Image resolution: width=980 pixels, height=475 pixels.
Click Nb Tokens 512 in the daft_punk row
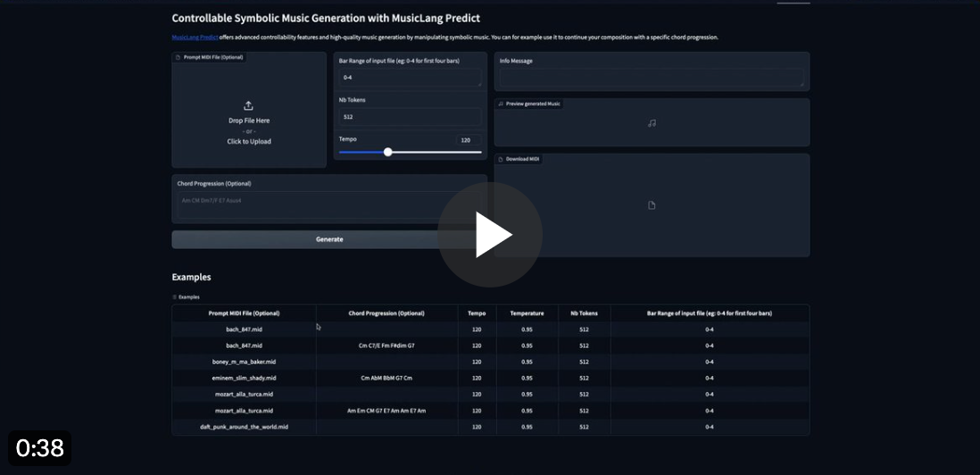coord(584,427)
